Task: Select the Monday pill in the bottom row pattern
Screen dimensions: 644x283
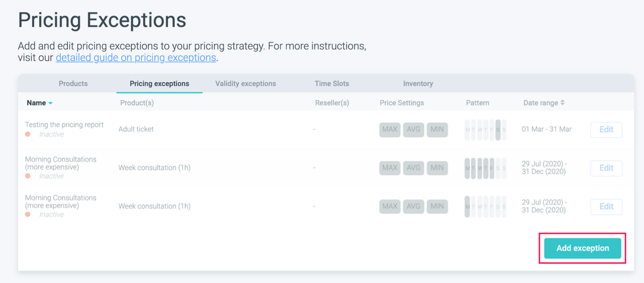Action: 467,206
